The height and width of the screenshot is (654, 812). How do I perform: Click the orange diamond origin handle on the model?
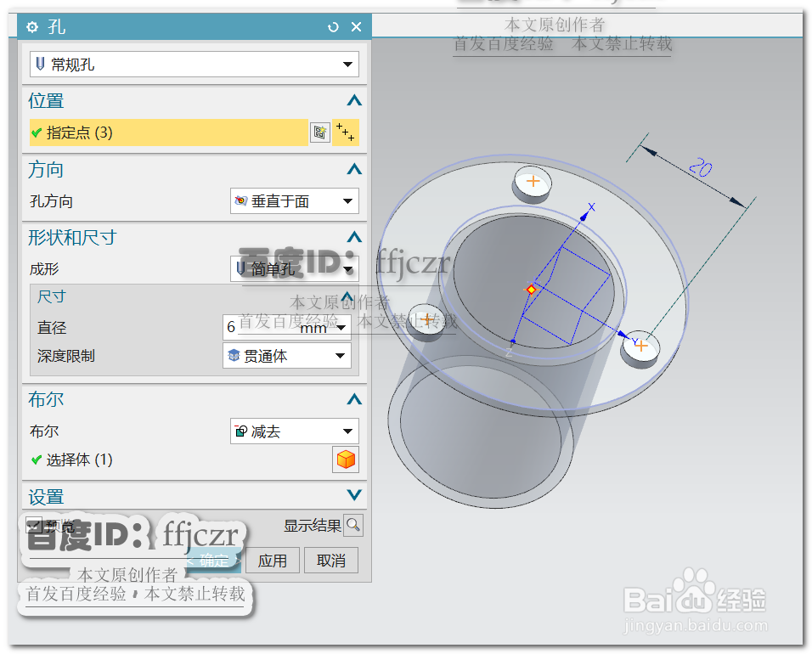(531, 290)
